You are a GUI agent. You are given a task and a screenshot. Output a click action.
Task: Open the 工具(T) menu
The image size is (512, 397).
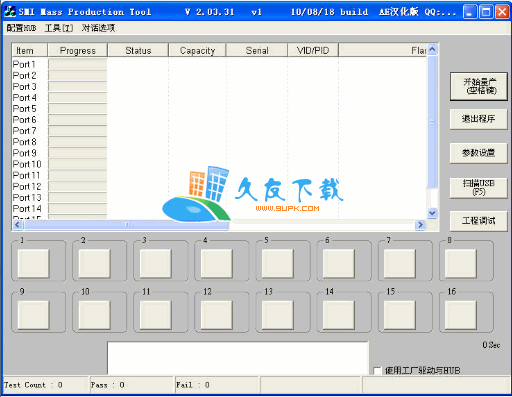coord(59,28)
